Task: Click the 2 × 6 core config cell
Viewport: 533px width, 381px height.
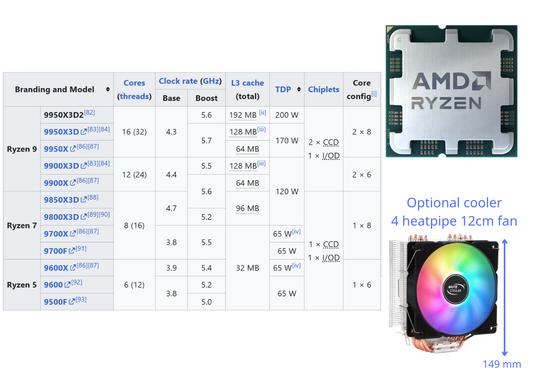Action: (362, 175)
